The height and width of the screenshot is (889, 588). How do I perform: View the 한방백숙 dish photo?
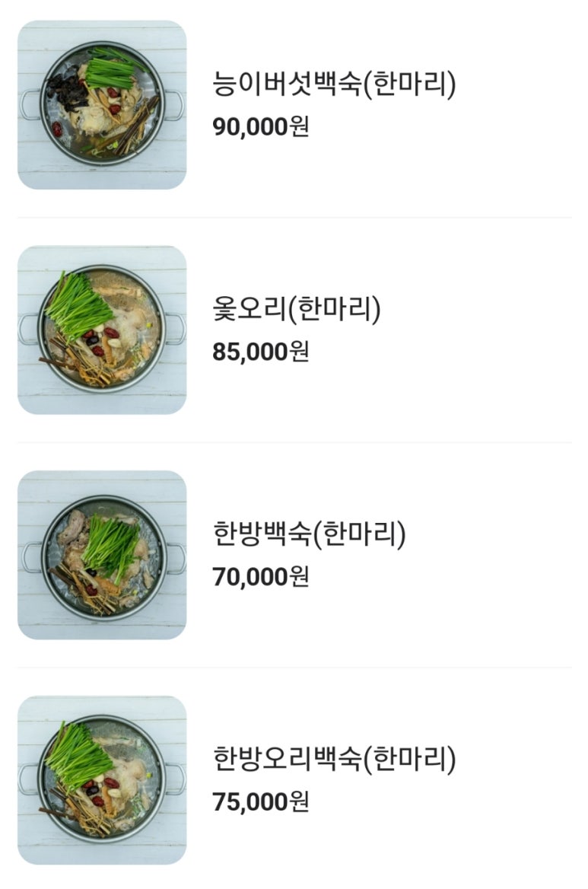click(102, 555)
